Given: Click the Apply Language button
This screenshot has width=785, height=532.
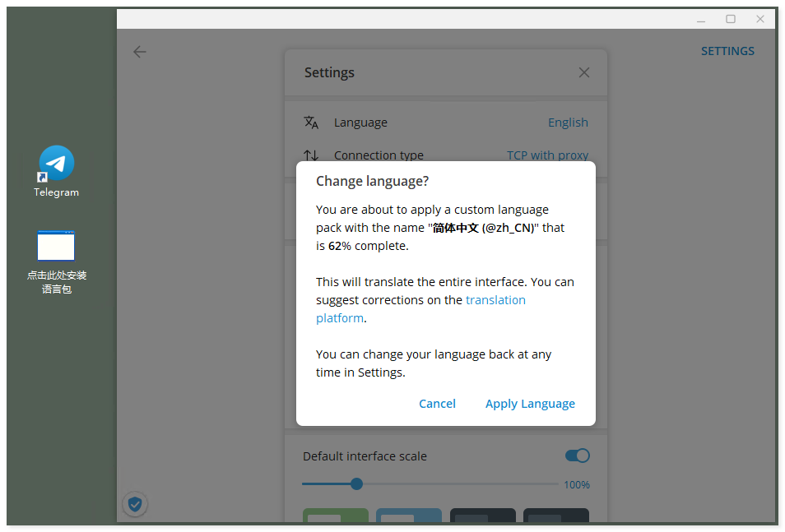Looking at the screenshot, I should pyautogui.click(x=530, y=404).
